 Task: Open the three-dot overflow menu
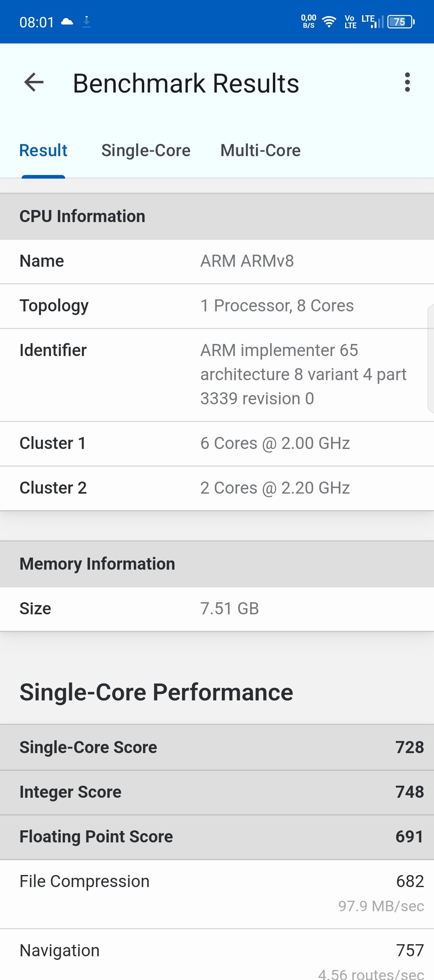point(407,82)
